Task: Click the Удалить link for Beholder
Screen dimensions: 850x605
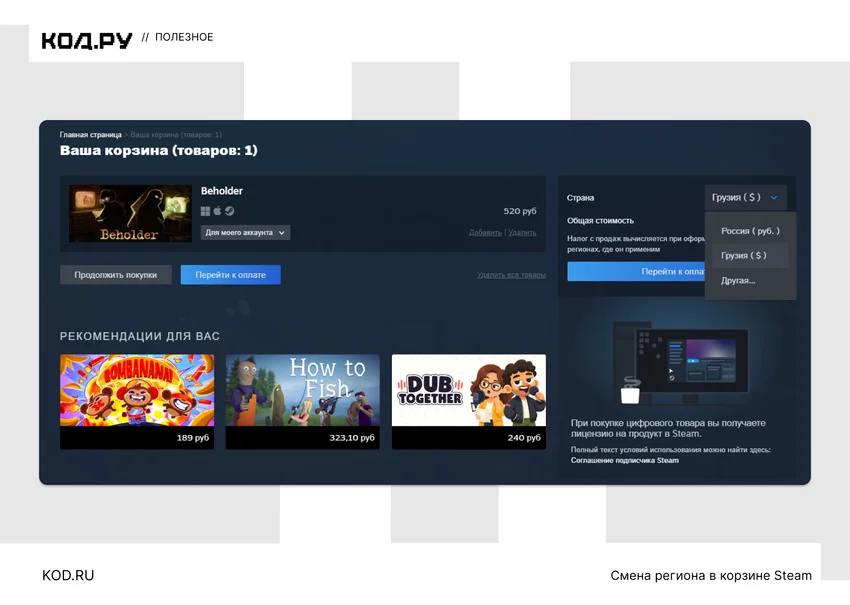Action: click(x=522, y=233)
